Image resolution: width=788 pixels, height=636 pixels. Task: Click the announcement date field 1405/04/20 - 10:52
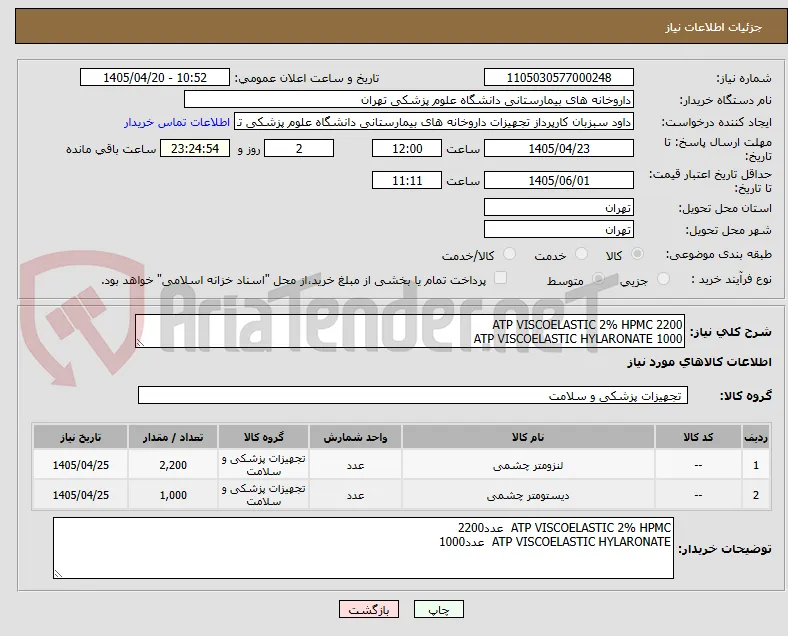click(x=155, y=77)
